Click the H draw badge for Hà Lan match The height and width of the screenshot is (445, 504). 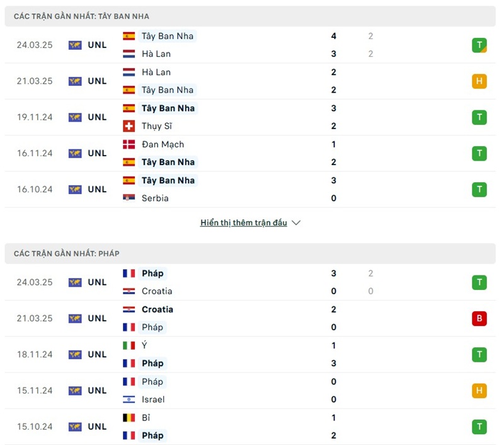479,81
